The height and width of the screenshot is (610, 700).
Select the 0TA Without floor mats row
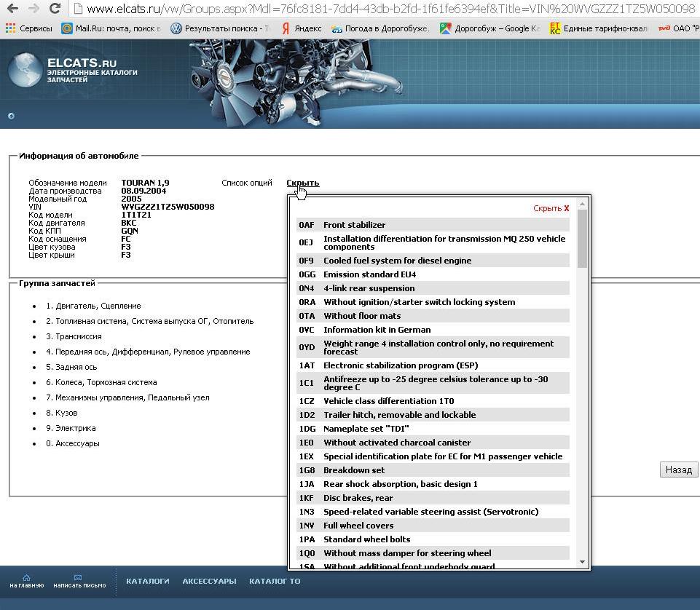[433, 316]
